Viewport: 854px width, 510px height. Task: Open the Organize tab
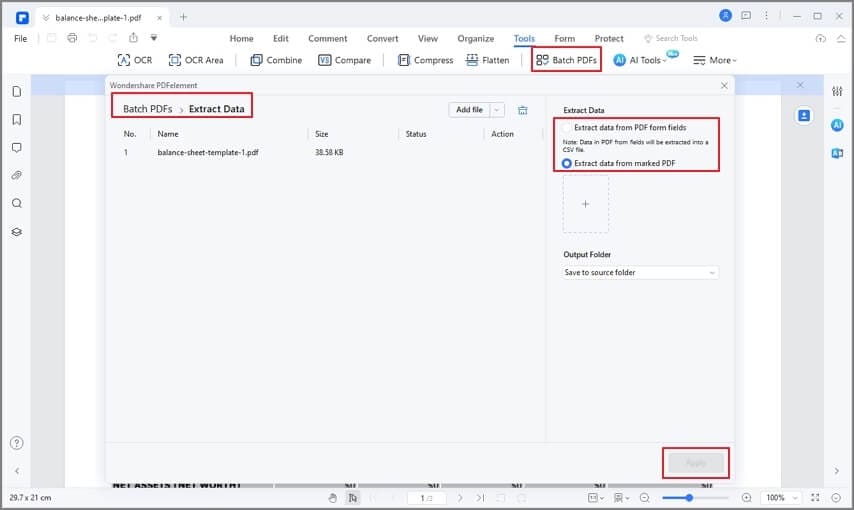point(475,38)
